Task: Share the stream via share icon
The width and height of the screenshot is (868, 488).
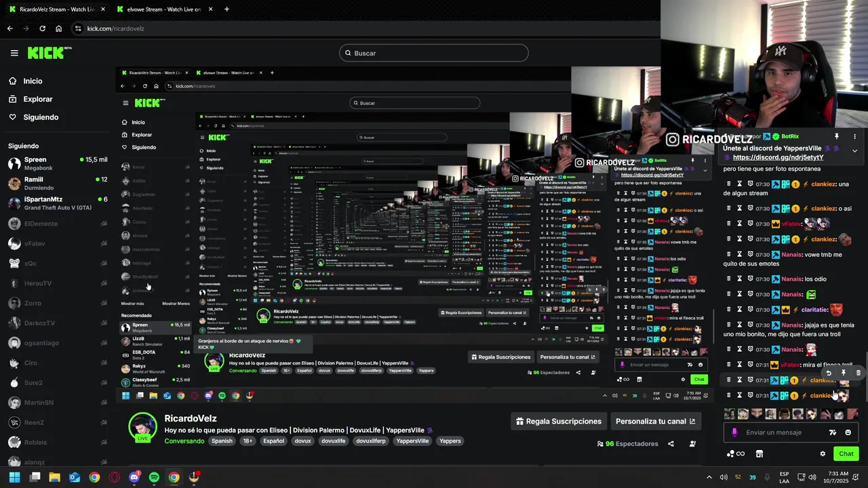Action: pyautogui.click(x=671, y=444)
